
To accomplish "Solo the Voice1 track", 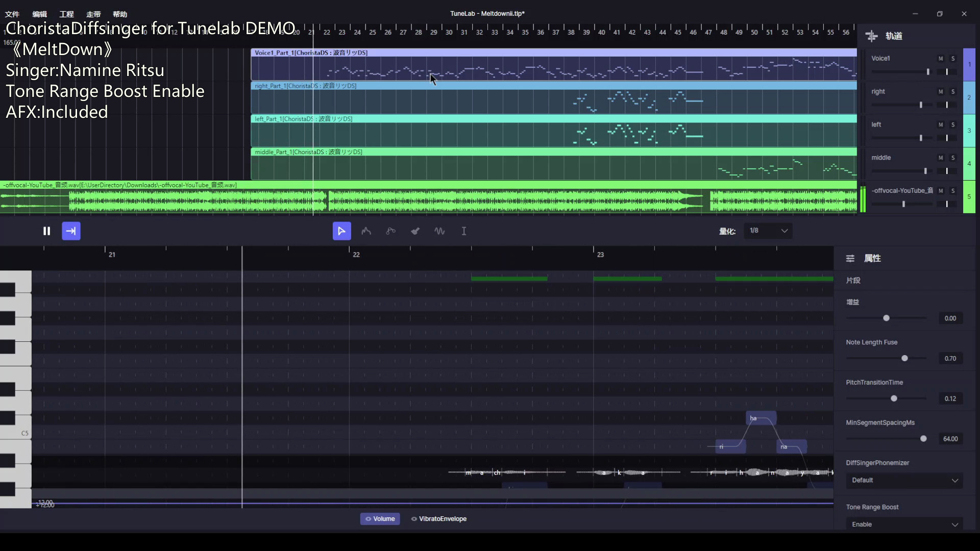I will (x=952, y=59).
